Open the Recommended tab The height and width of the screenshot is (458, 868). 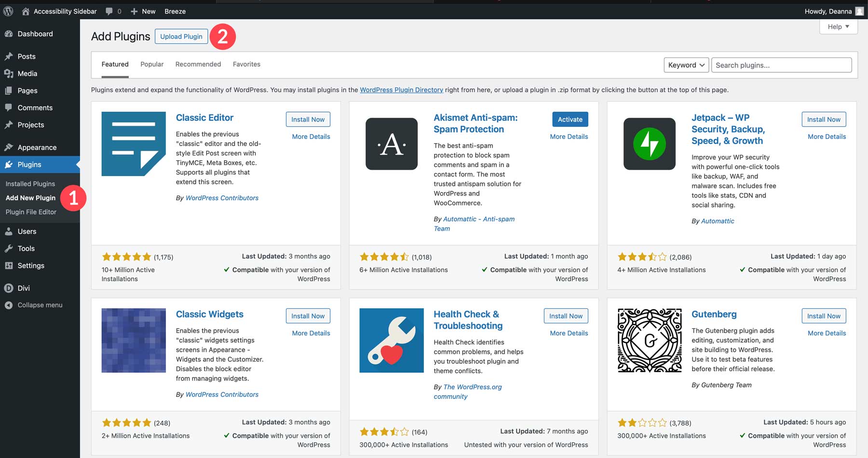pyautogui.click(x=198, y=64)
